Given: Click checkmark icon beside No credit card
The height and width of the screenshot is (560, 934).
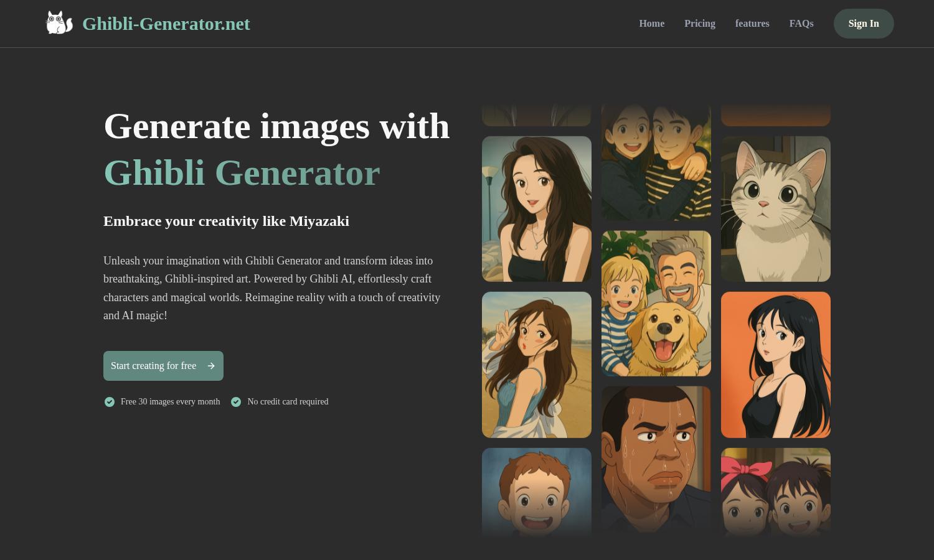Looking at the screenshot, I should pos(236,402).
